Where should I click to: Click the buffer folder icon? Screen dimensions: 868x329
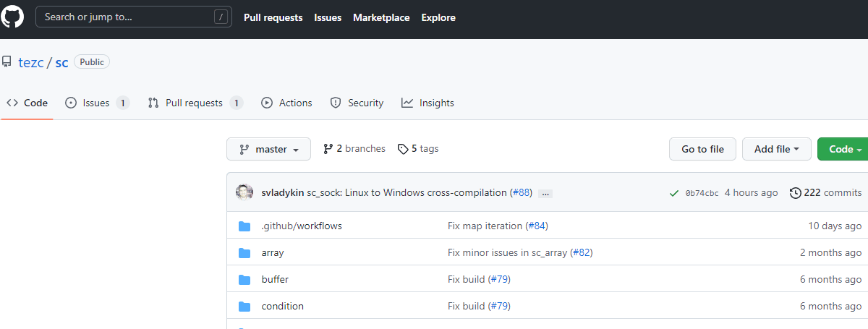click(244, 279)
